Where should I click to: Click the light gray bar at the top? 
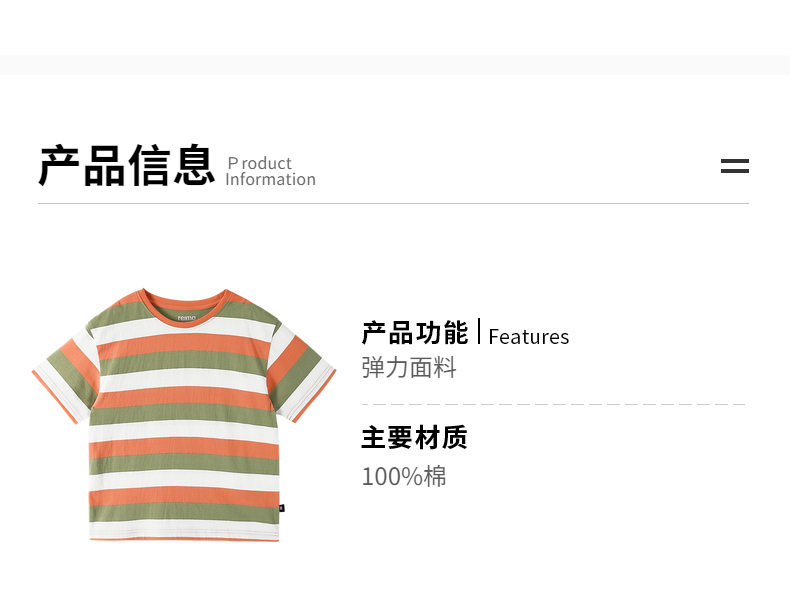pos(395,64)
